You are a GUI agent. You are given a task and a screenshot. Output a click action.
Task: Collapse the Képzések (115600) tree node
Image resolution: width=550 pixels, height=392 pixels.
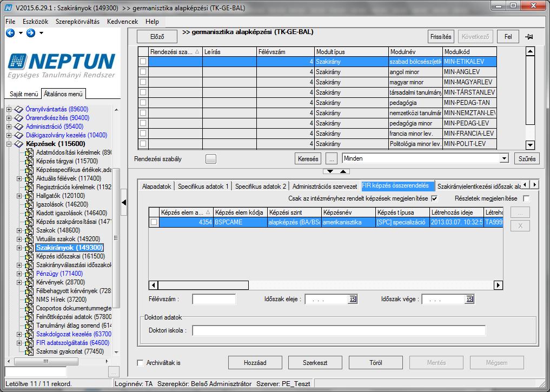[9, 144]
